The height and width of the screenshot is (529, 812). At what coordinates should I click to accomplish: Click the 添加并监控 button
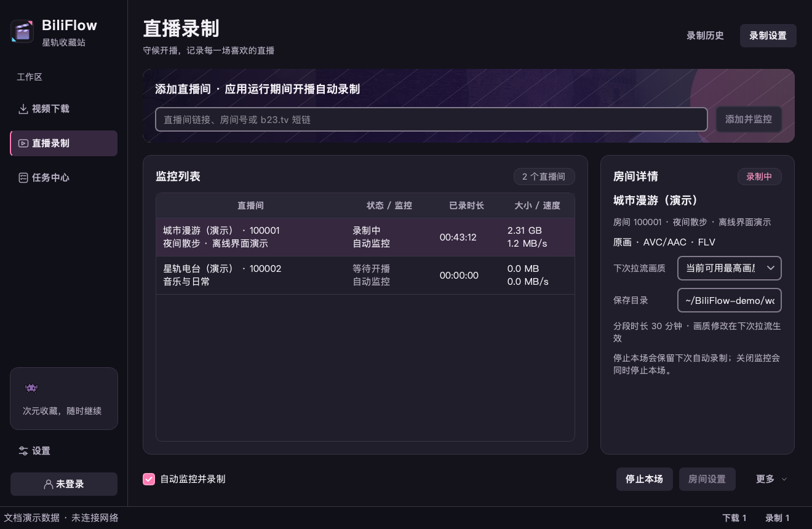point(749,119)
